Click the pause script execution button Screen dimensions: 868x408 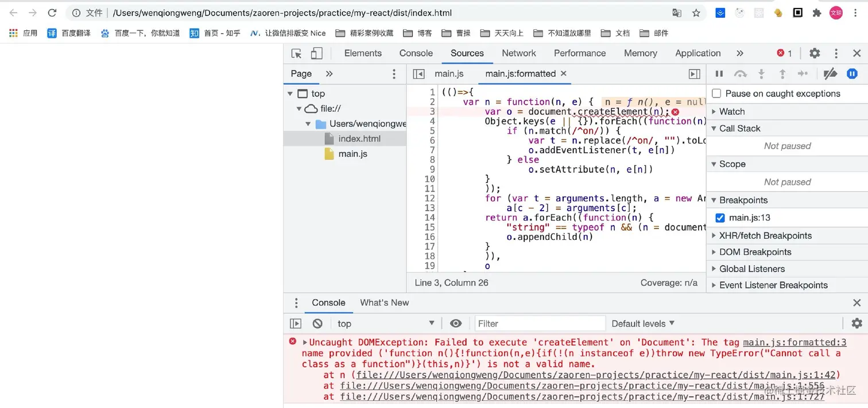click(719, 74)
